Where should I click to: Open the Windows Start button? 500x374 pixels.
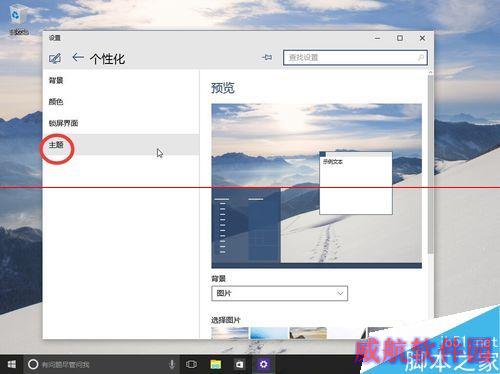(x=11, y=364)
